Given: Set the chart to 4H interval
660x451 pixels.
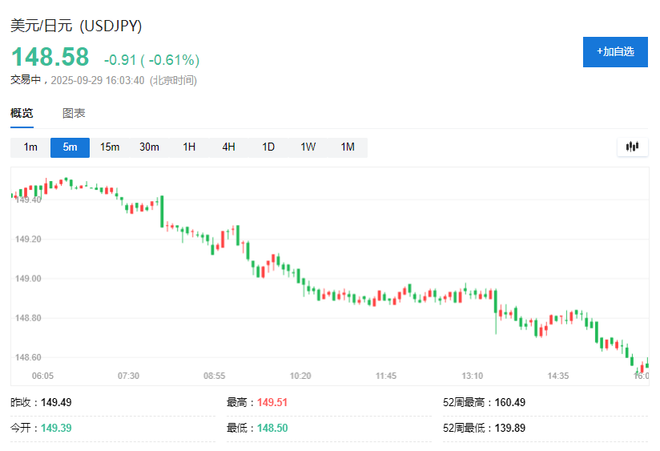Looking at the screenshot, I should [228, 147].
